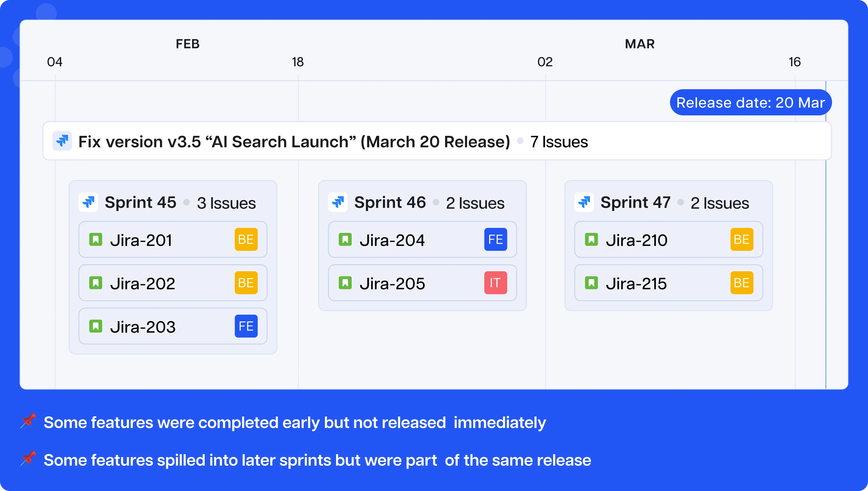
Task: Click the red IT tag on Jira-205
Action: tap(496, 283)
